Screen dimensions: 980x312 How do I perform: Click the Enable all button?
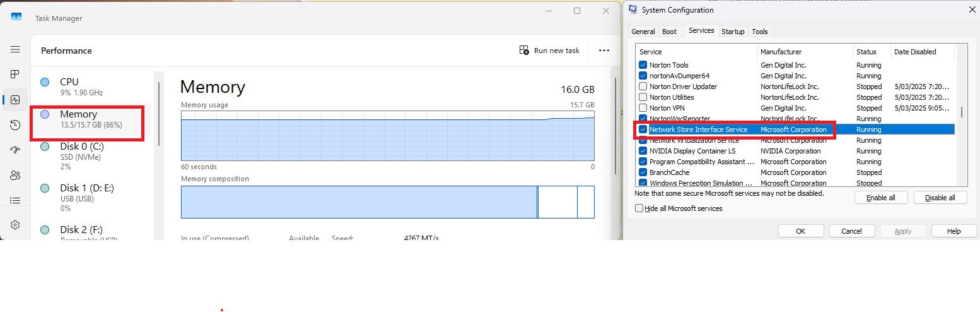[881, 198]
